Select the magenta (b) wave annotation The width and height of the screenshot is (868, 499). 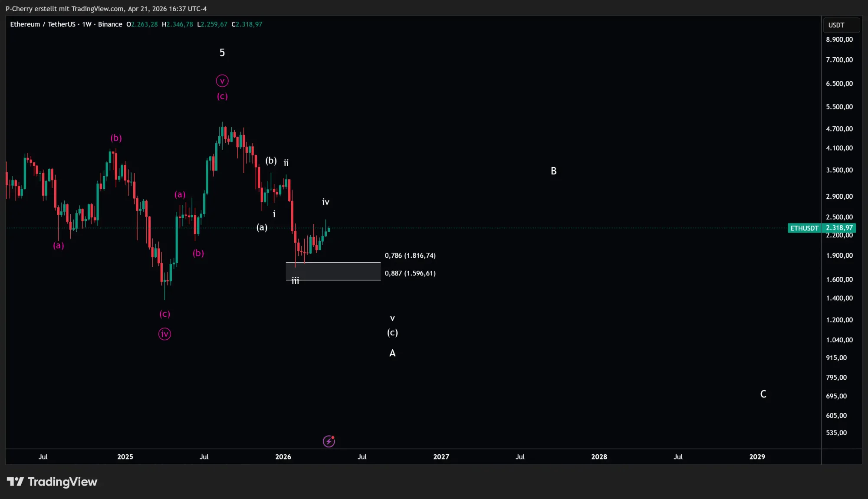point(116,138)
